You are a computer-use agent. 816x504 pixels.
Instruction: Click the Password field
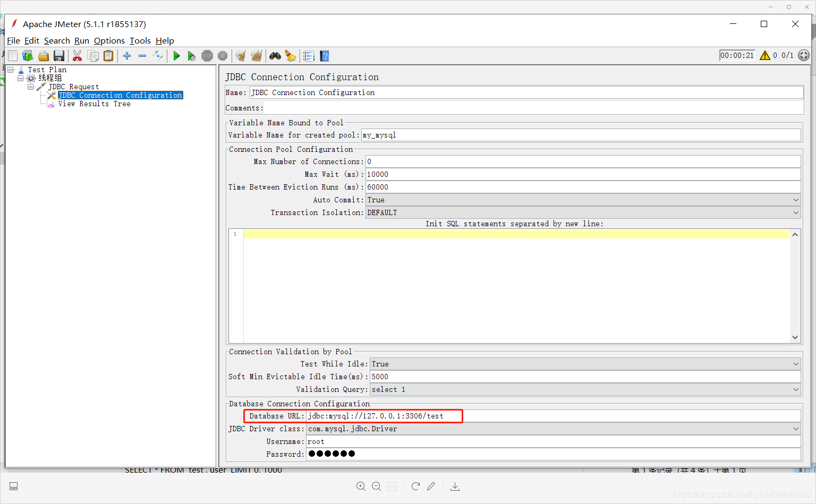click(x=554, y=454)
